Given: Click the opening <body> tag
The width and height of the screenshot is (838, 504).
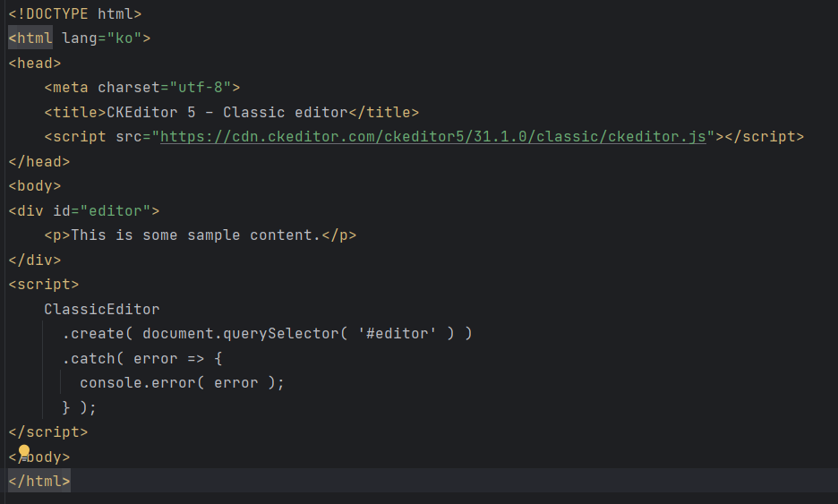Looking at the screenshot, I should point(35,186).
